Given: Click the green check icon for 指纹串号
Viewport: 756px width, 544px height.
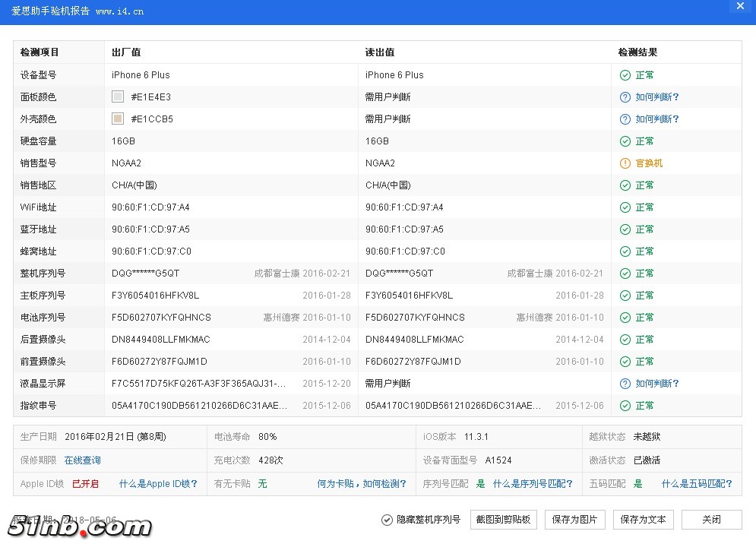Looking at the screenshot, I should 625,406.
